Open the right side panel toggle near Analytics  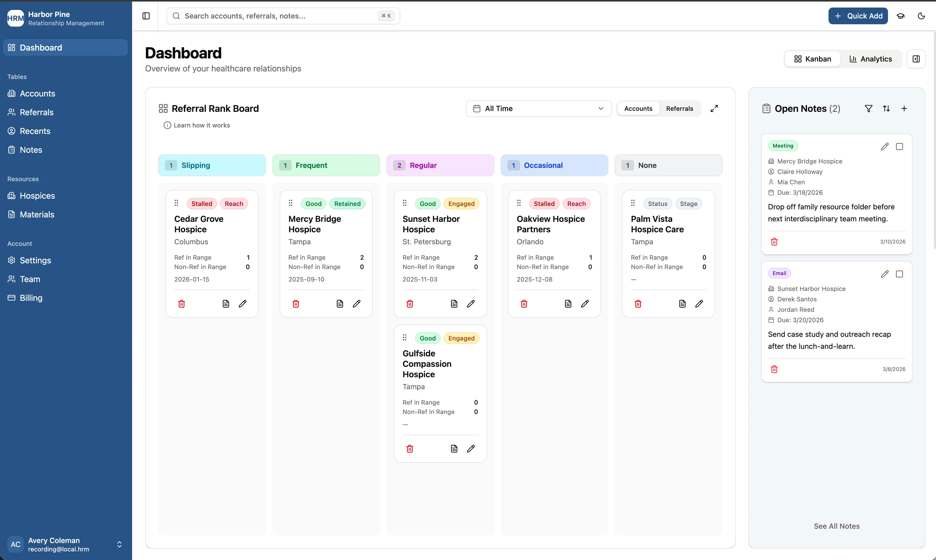[916, 59]
